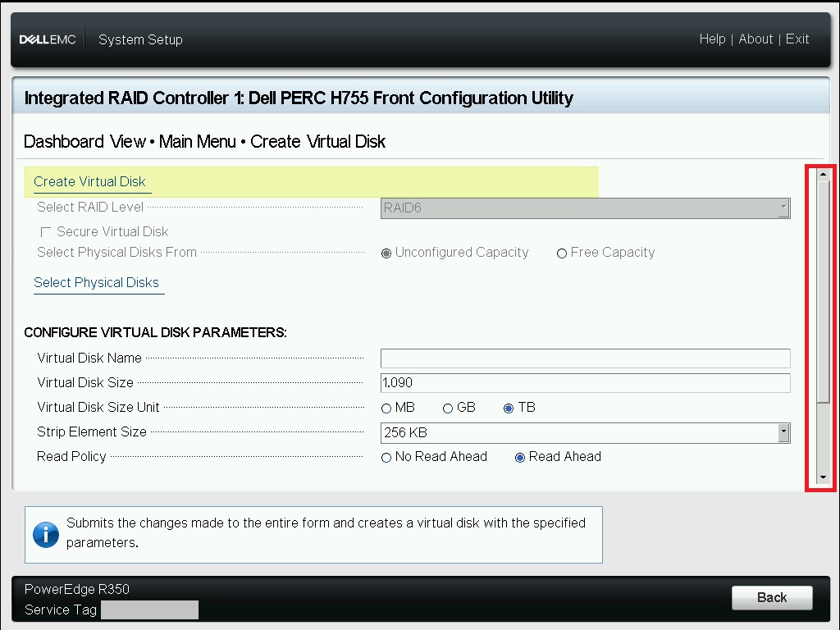Screen dimensions: 840x630
Task: Click the 'Select RAID Level' label
Action: [90, 207]
